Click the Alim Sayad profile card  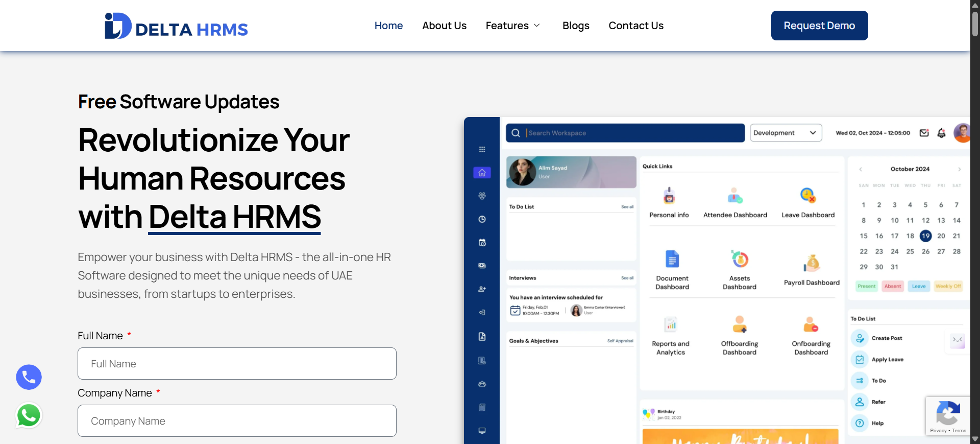(x=571, y=172)
